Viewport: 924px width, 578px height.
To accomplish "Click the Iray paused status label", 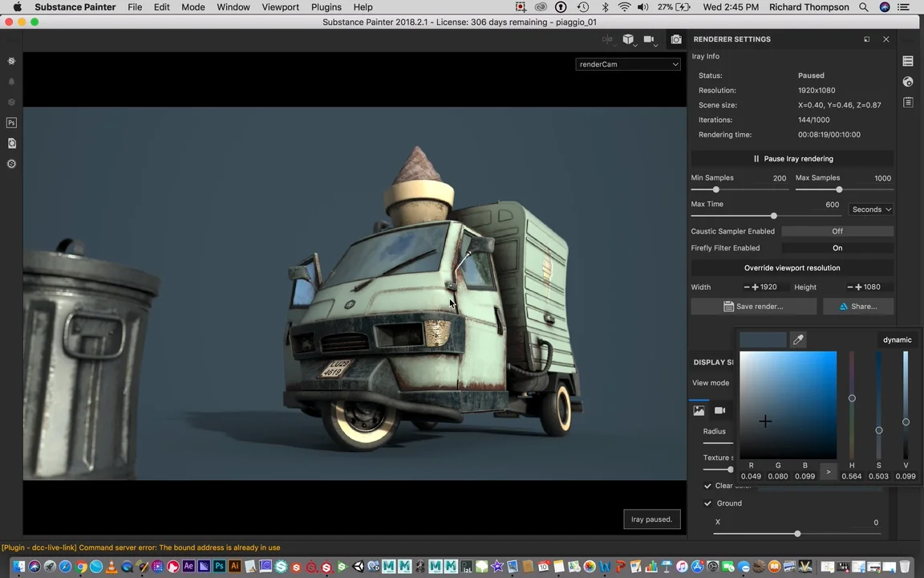I will tap(652, 519).
